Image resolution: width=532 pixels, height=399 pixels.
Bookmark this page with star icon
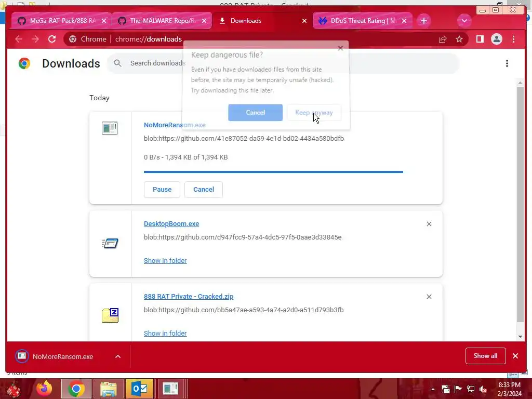[459, 39]
